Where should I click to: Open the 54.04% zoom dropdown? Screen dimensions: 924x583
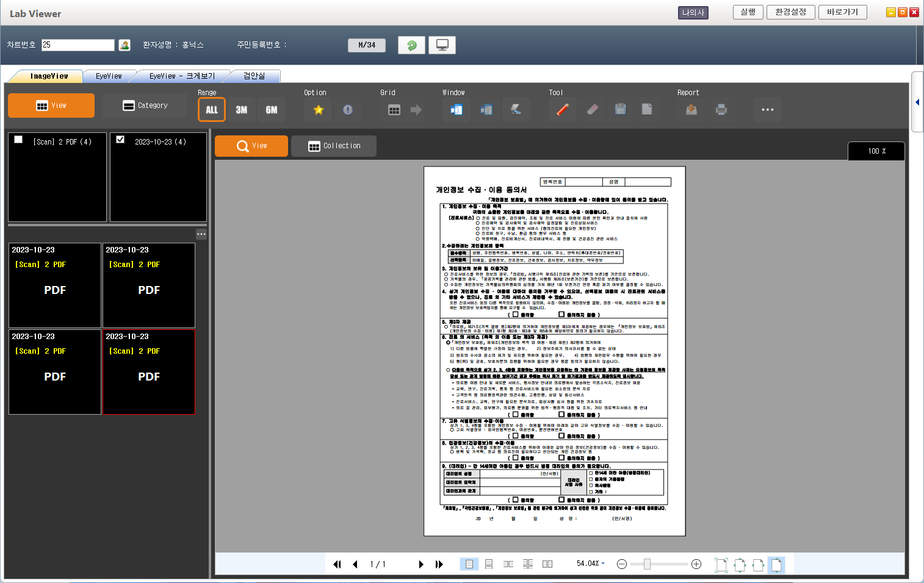591,563
